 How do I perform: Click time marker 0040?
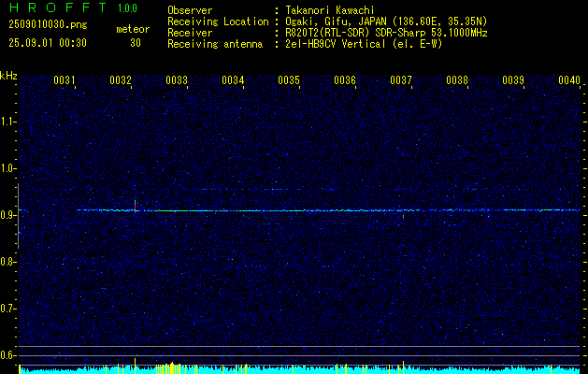[569, 80]
